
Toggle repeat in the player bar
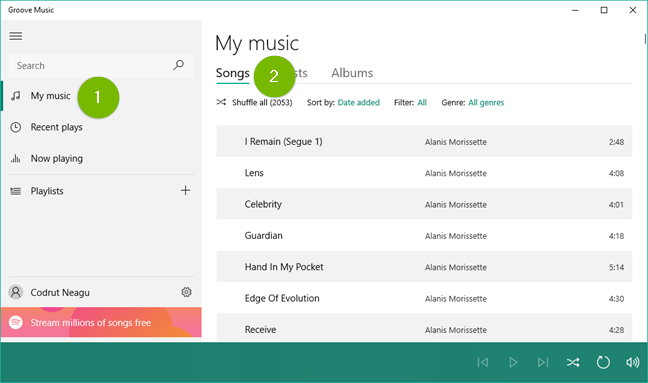(x=603, y=362)
